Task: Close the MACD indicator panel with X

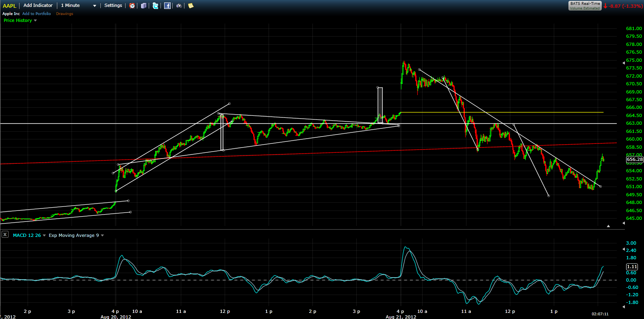Action: click(5, 234)
